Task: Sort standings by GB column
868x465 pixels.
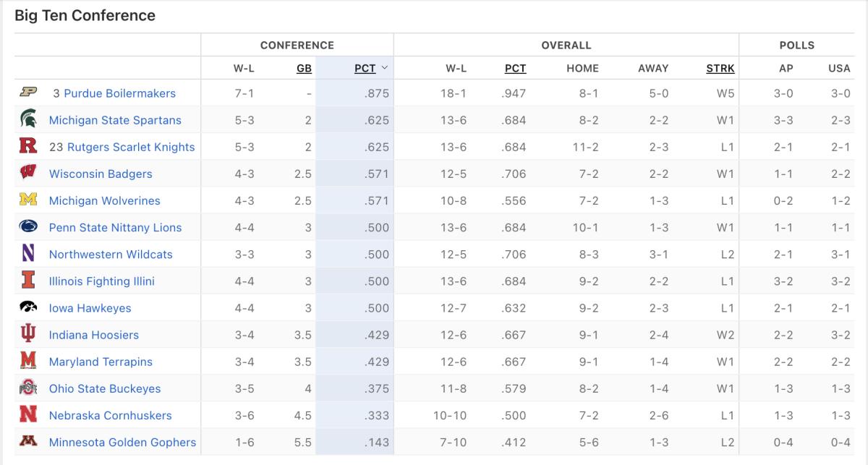Action: click(304, 68)
